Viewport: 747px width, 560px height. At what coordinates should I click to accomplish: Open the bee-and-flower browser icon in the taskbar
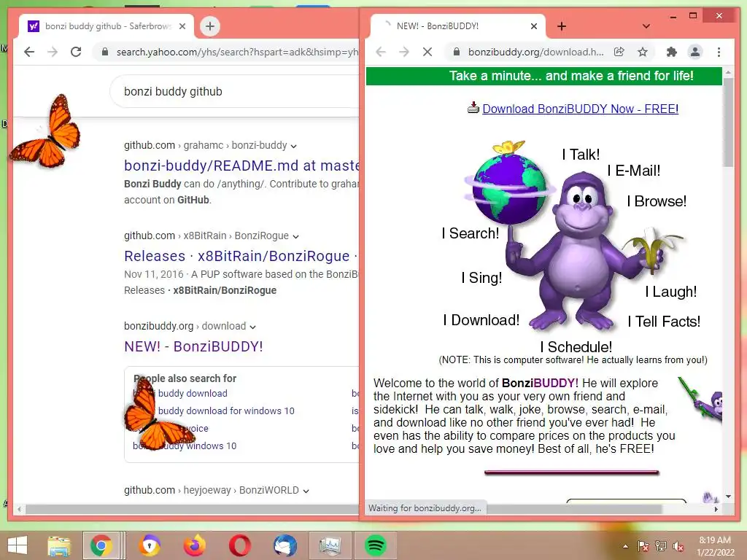coord(150,545)
